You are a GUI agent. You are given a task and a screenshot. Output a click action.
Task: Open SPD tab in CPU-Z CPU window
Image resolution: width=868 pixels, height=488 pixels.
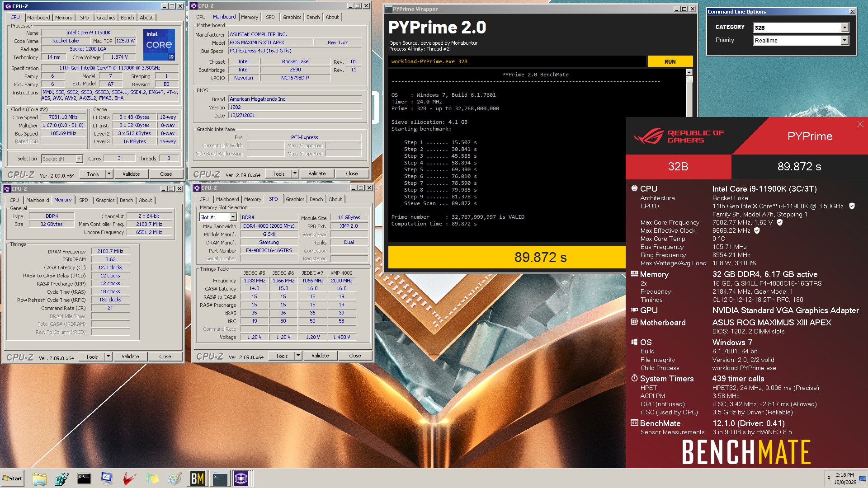pyautogui.click(x=84, y=18)
